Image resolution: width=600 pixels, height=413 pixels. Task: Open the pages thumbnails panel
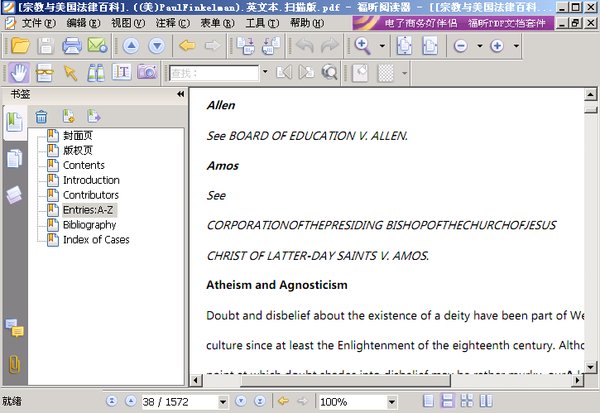pyautogui.click(x=15, y=158)
